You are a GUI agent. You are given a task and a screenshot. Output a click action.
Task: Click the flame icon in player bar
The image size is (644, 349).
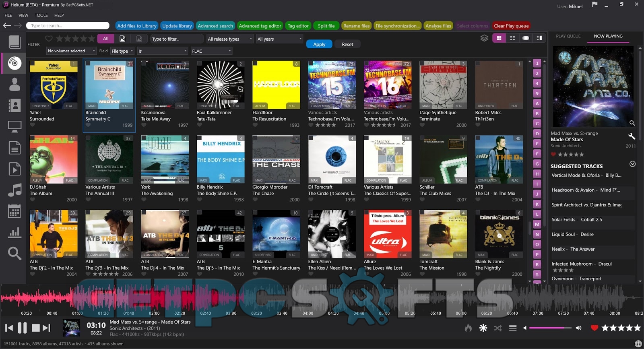pos(468,328)
